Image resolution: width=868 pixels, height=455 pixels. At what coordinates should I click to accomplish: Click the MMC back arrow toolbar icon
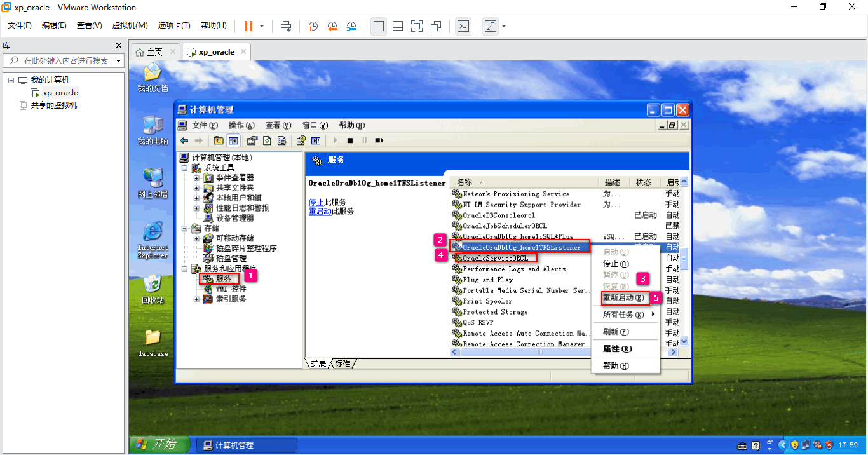(x=184, y=140)
